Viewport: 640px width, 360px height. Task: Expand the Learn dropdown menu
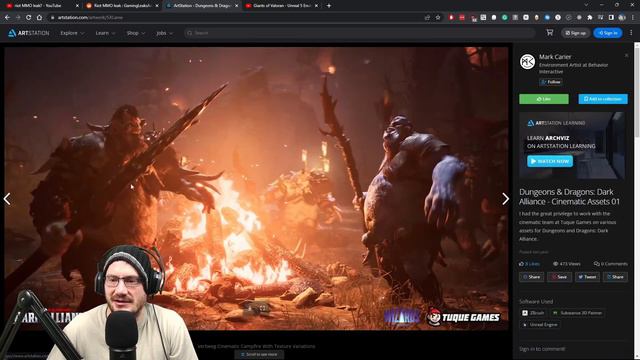coord(105,33)
